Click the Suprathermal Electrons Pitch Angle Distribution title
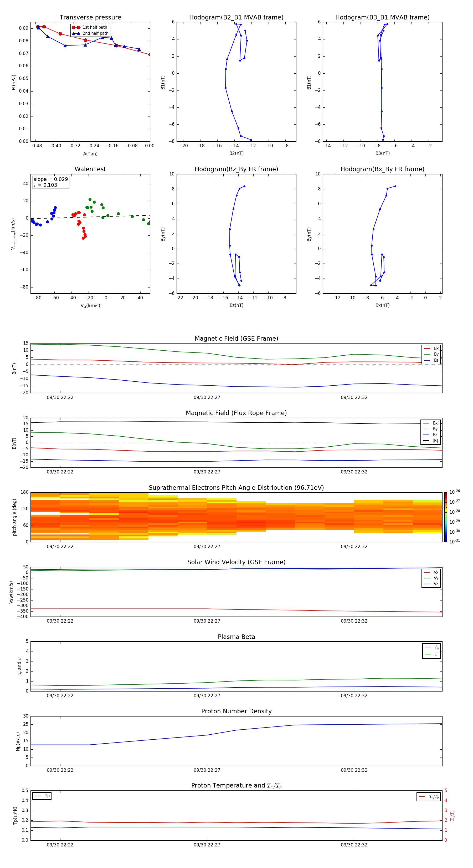 (236, 488)
